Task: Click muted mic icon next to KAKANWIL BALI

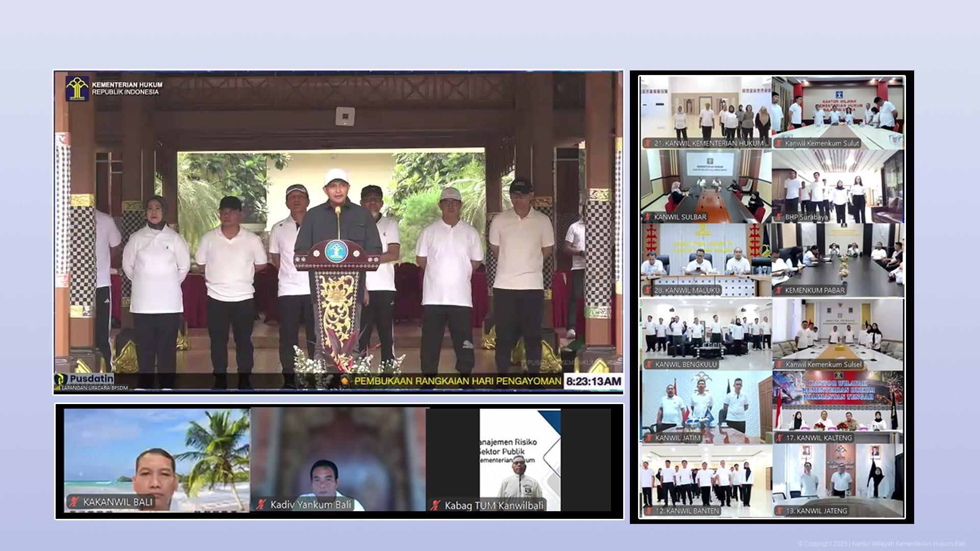Action: coord(75,502)
